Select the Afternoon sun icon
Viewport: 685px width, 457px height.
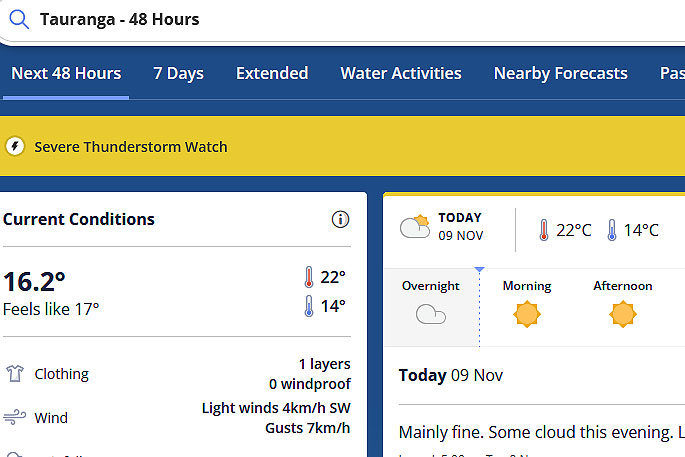click(x=623, y=314)
